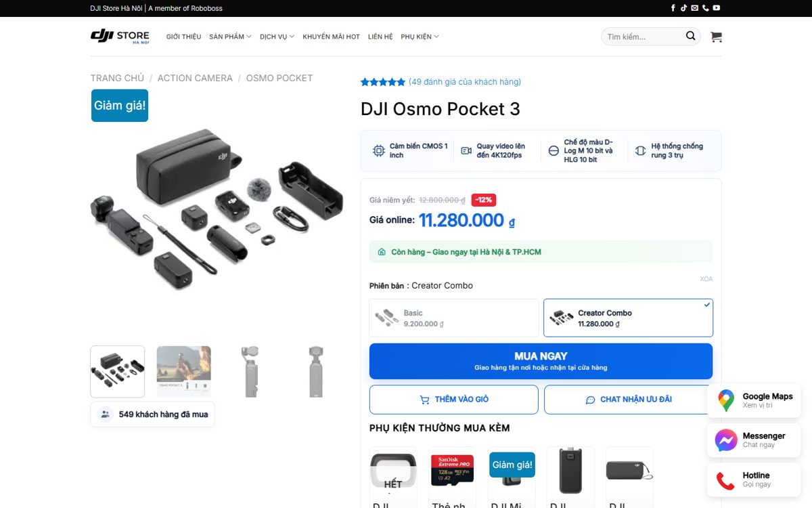Click the DJI Store Hà Nội logo
Image resolution: width=812 pixels, height=508 pixels.
coord(120,37)
